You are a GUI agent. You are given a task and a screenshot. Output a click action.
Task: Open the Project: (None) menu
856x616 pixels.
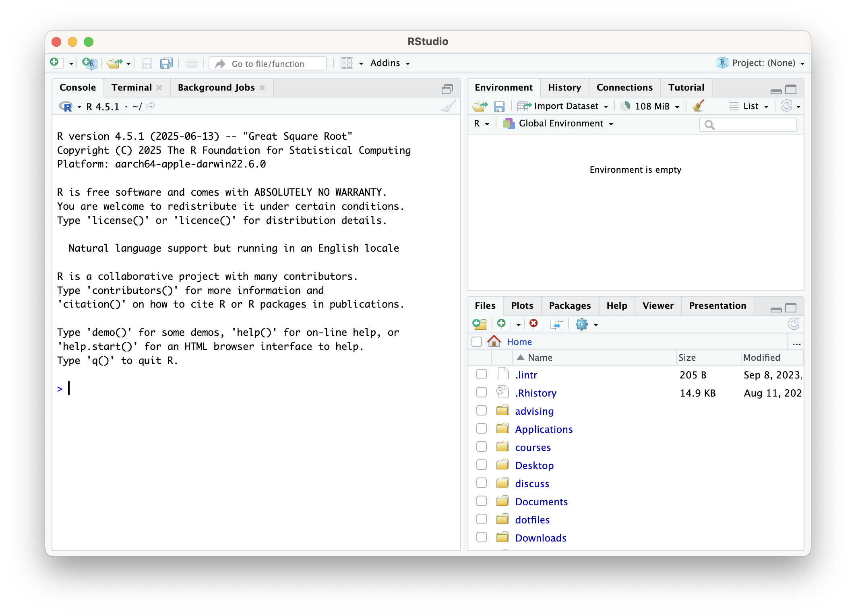pos(761,63)
